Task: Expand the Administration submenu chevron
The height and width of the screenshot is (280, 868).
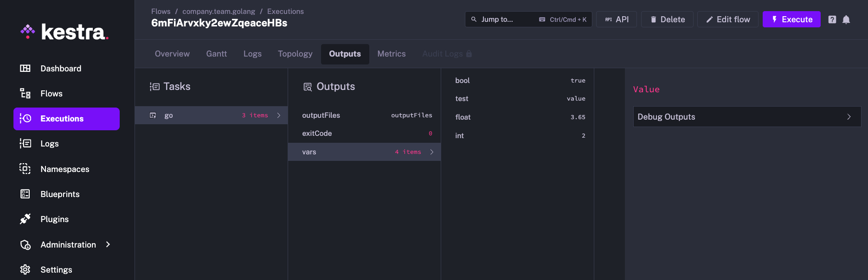Action: [x=108, y=244]
